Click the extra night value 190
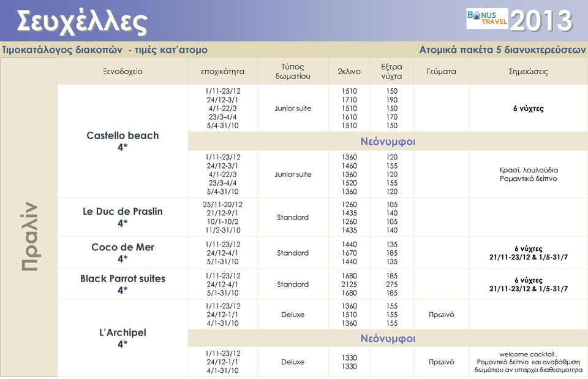The image size is (588, 379). pos(392,100)
